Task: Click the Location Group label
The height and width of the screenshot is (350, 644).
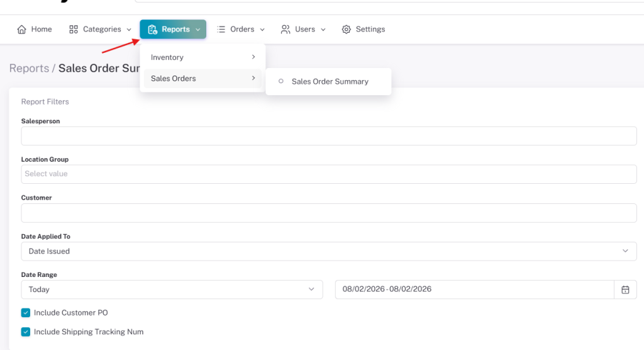Action: coord(45,159)
